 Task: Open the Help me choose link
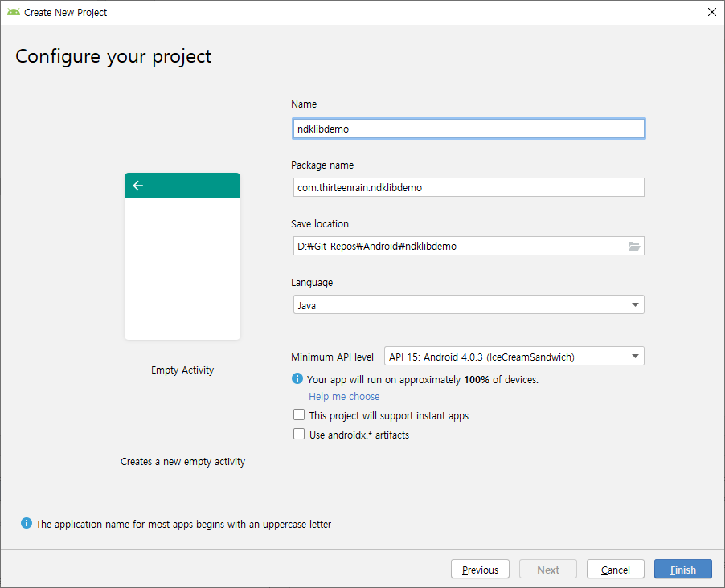pos(344,397)
